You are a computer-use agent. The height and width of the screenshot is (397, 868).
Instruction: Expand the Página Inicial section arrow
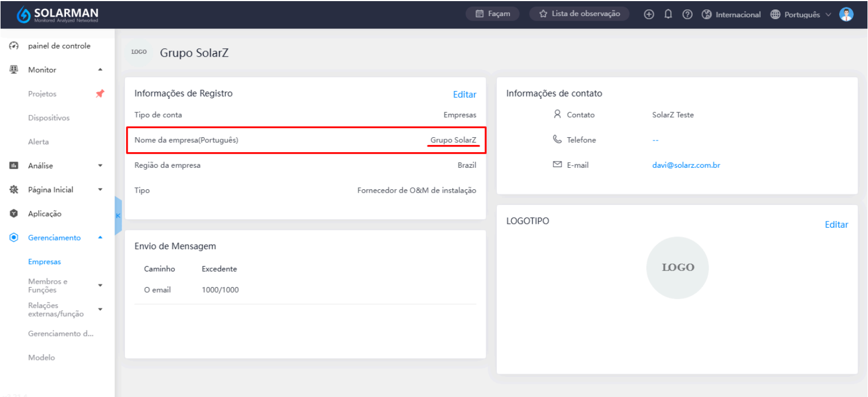[100, 189]
